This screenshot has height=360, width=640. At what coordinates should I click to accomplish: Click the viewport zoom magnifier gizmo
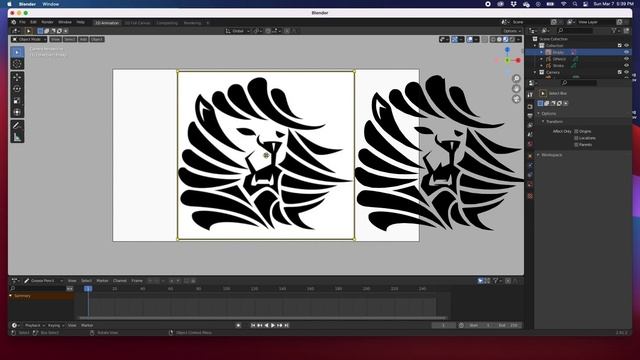tap(516, 78)
